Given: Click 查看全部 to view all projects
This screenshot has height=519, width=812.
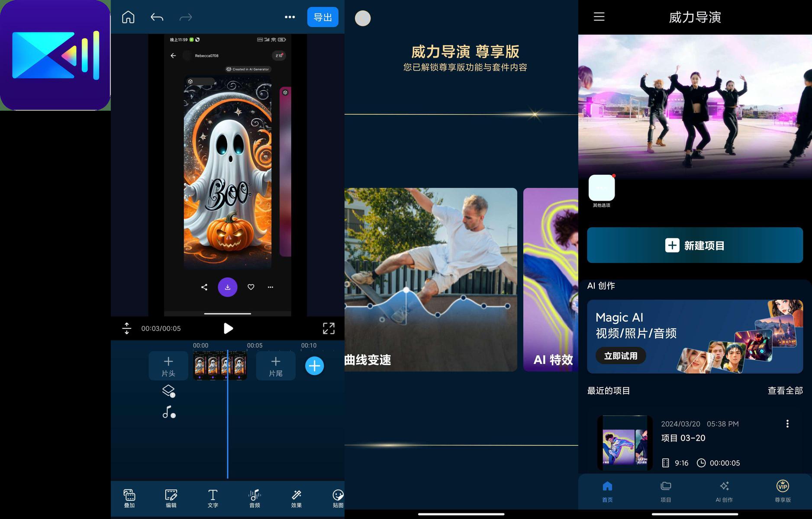Looking at the screenshot, I should coord(785,391).
